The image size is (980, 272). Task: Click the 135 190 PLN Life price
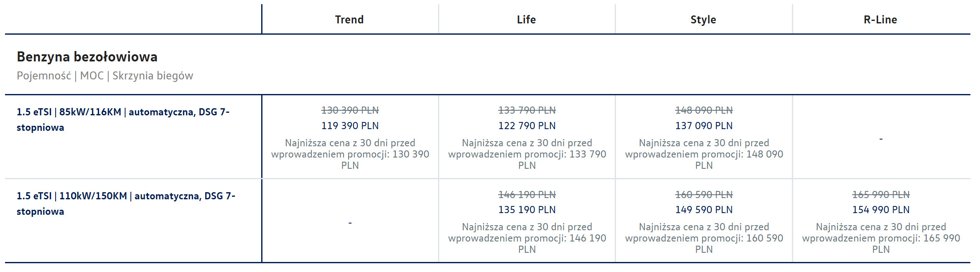[527, 210]
